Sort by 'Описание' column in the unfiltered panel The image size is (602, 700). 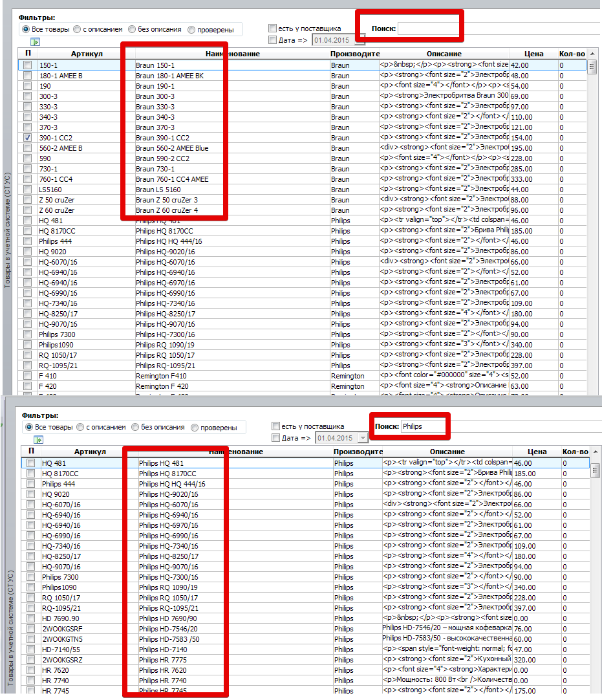point(444,54)
